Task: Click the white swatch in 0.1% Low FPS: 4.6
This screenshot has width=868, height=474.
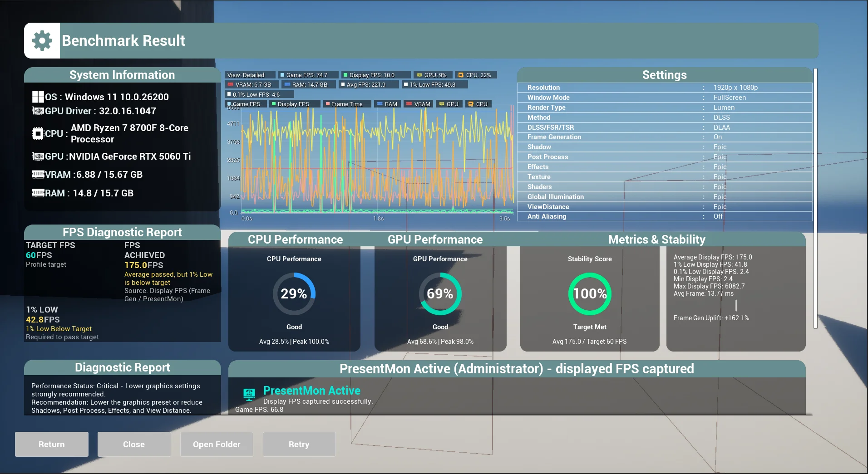Action: coord(229,94)
